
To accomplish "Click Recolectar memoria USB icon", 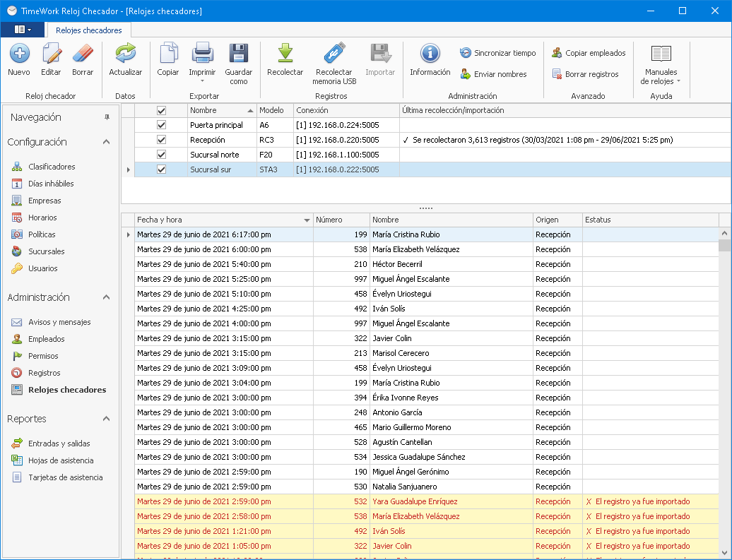I will pyautogui.click(x=334, y=54).
